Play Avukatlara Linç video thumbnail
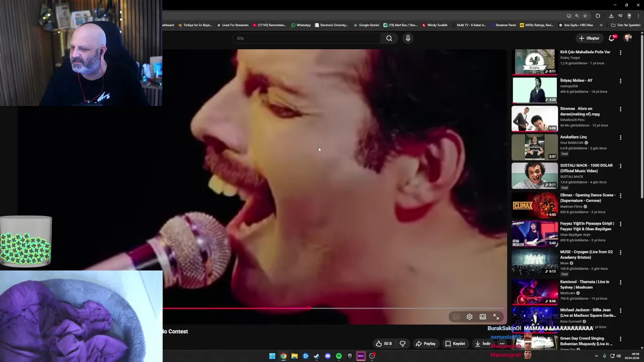Screen dimensions: 644x362 pyautogui.click(x=535, y=147)
